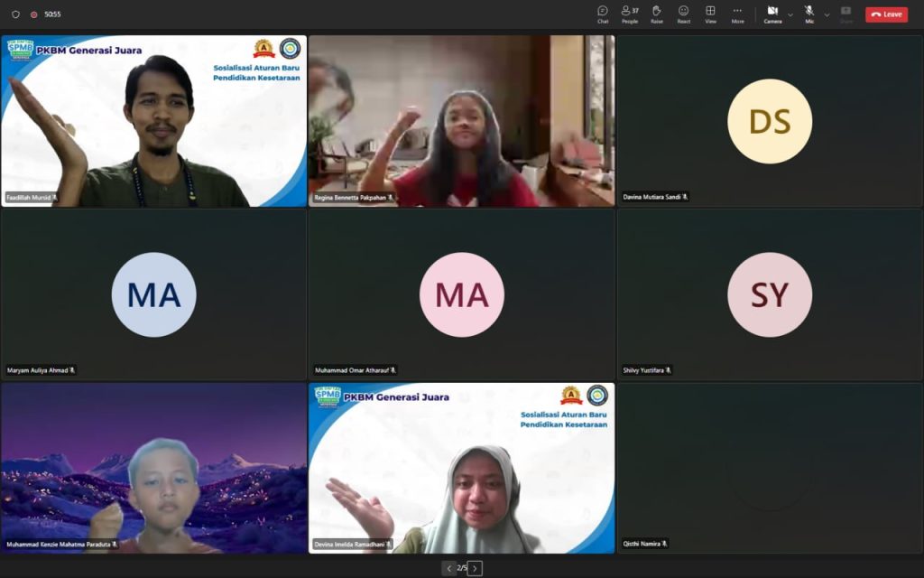924x578 pixels.
Task: Leave the meeting
Action: [x=886, y=14]
